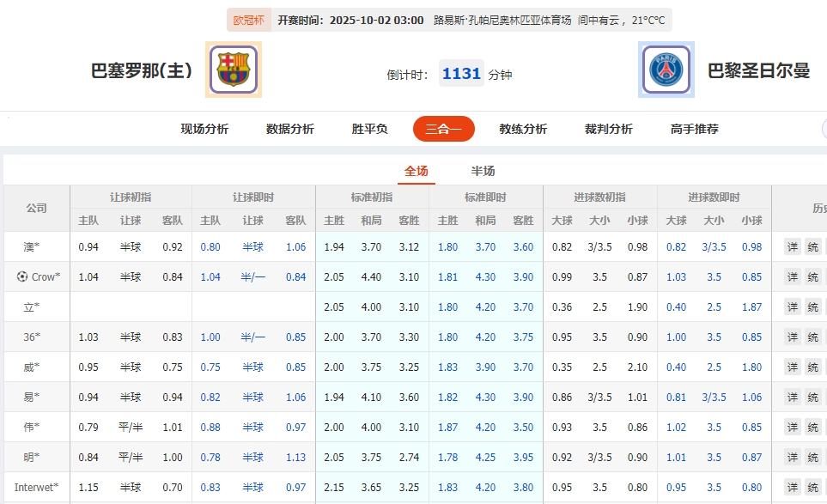827x504 pixels.
Task: Select the 胜平负 tab
Action: 368,128
